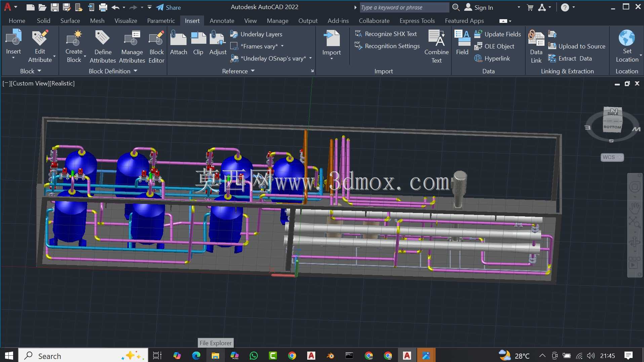Image resolution: width=644 pixels, height=362 pixels.
Task: Open the Manage ribbon tab
Action: click(x=278, y=21)
